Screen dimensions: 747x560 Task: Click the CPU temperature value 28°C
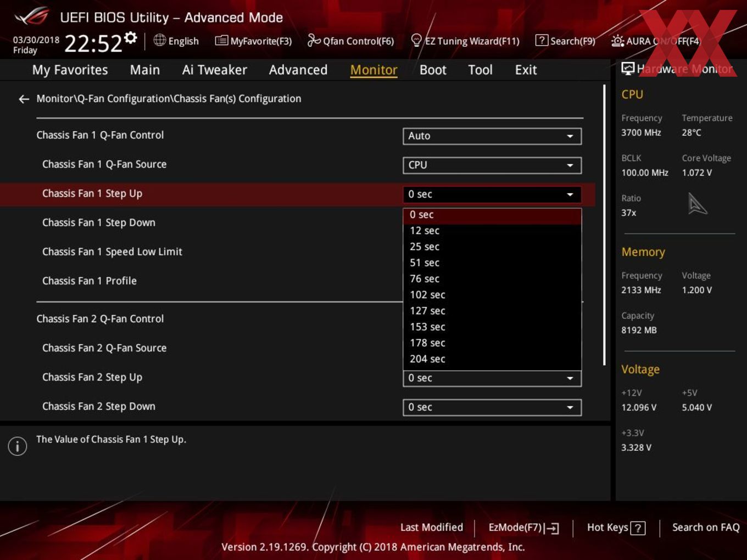tap(692, 133)
